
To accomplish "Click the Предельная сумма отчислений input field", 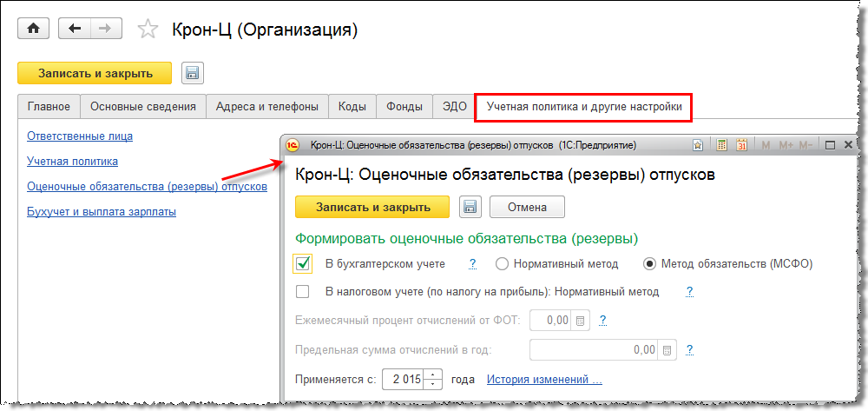I will click(x=595, y=350).
